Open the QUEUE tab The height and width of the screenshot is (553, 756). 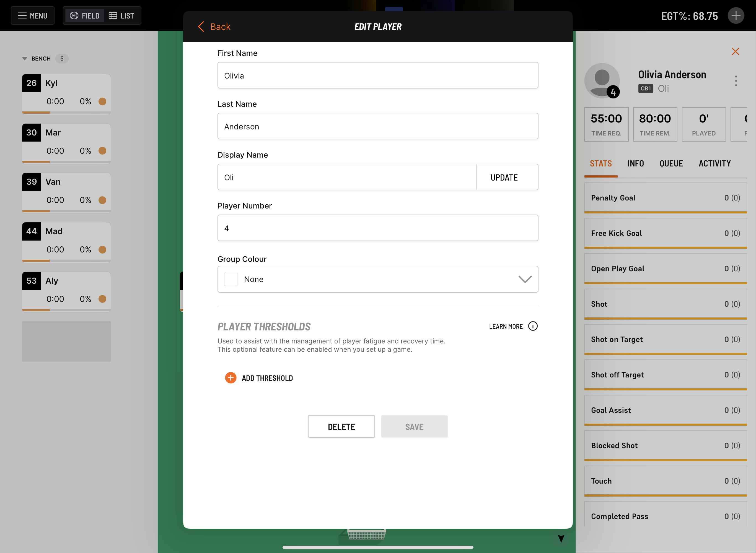tap(671, 164)
